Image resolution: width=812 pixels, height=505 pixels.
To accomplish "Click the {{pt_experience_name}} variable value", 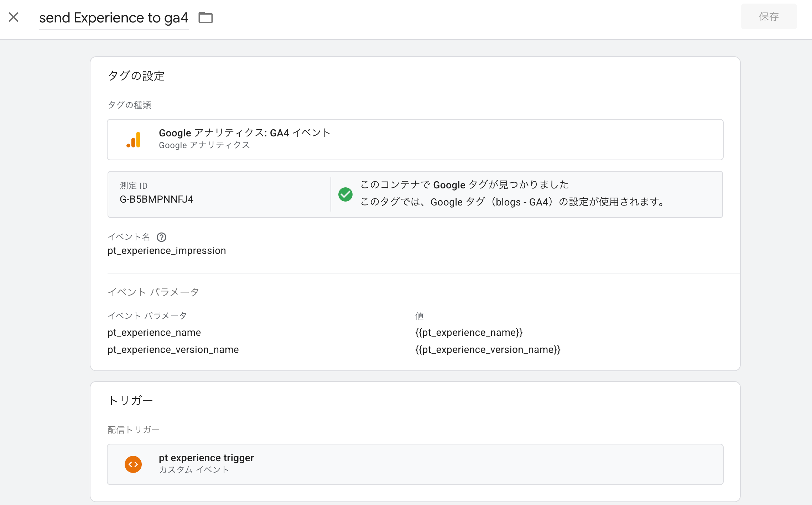I will coord(469,333).
